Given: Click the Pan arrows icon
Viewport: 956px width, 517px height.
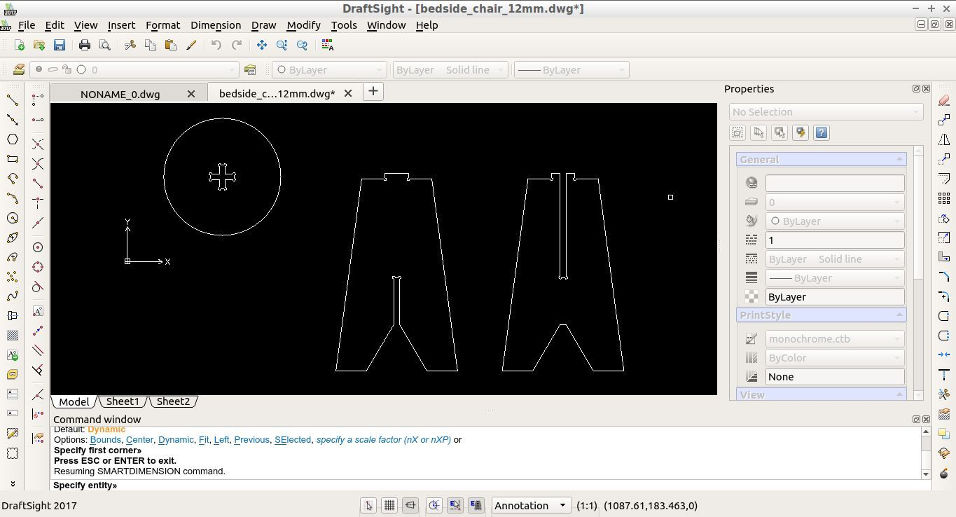Looking at the screenshot, I should coord(262,45).
